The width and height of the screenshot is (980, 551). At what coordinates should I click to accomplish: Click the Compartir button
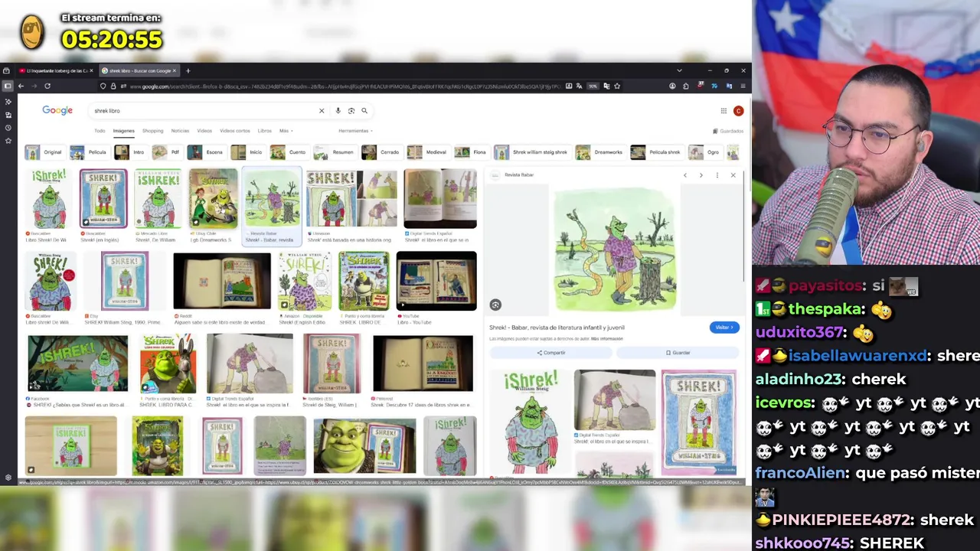coord(551,353)
